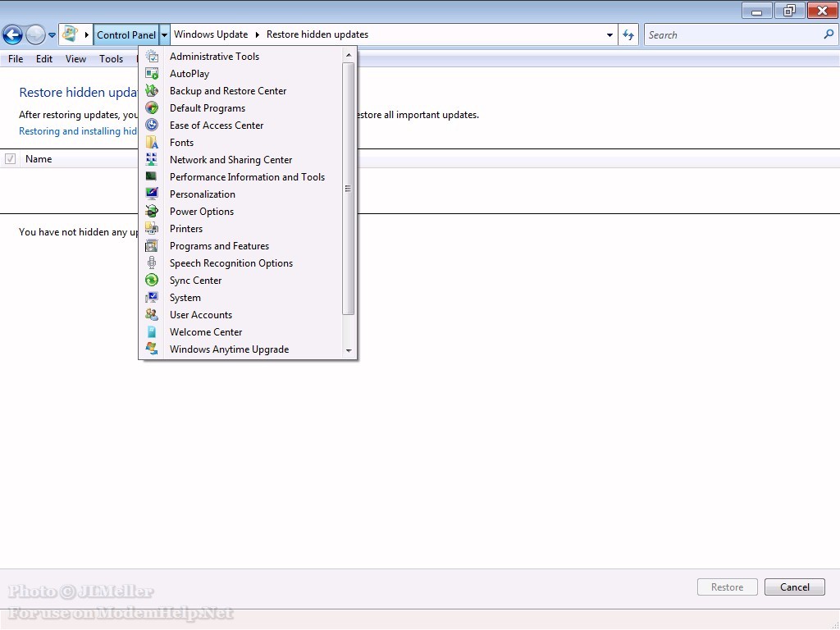This screenshot has width=840, height=630.
Task: Click the Speech Recognition microphone icon
Action: pyautogui.click(x=152, y=262)
